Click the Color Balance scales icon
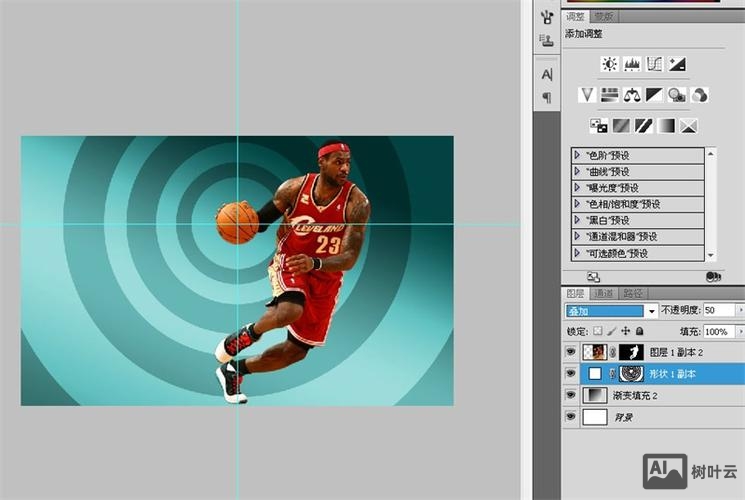 (632, 95)
